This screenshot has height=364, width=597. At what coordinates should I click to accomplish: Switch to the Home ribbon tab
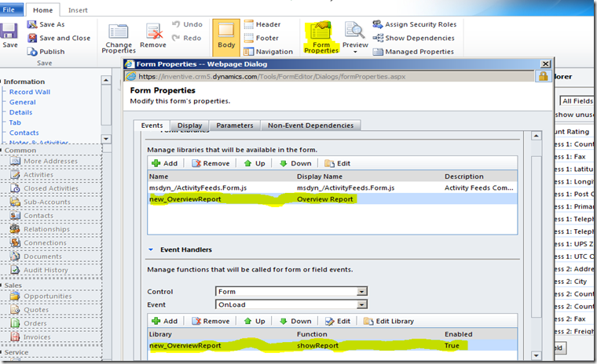click(x=42, y=10)
